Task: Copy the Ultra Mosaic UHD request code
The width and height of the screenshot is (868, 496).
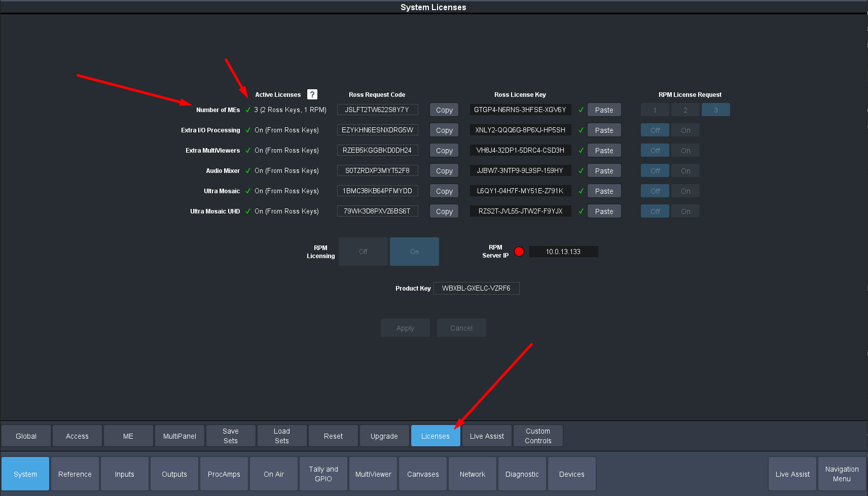Action: click(x=444, y=211)
